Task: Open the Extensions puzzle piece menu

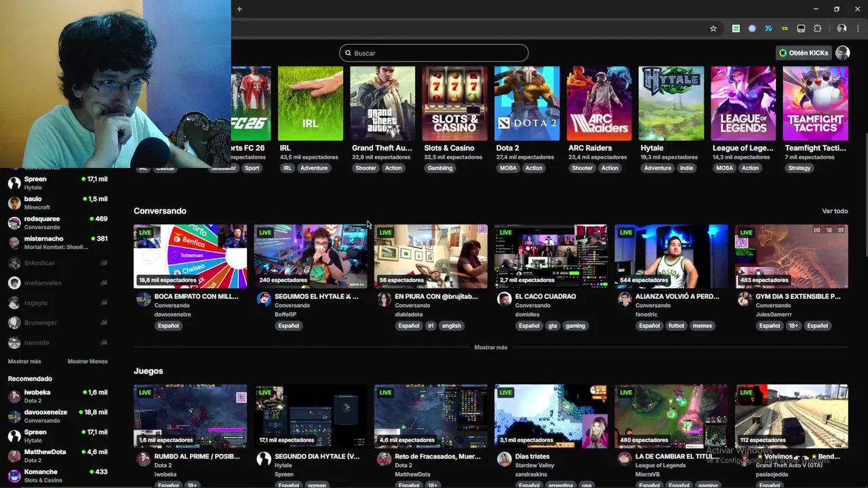Action: click(x=817, y=28)
